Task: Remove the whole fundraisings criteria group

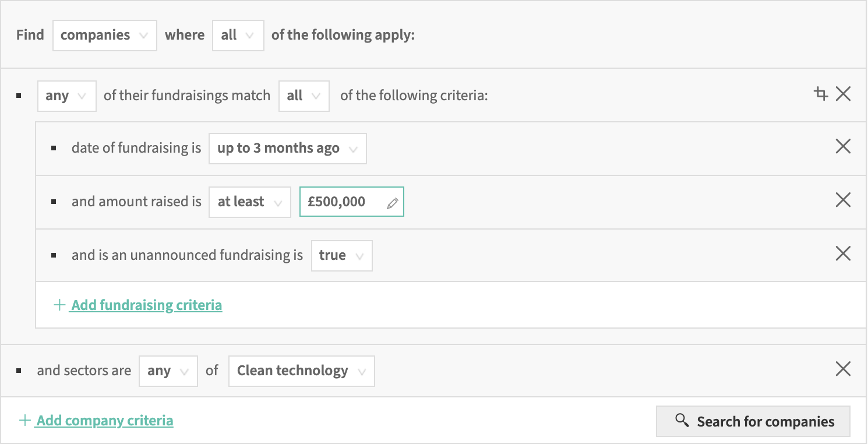Action: pyautogui.click(x=843, y=94)
